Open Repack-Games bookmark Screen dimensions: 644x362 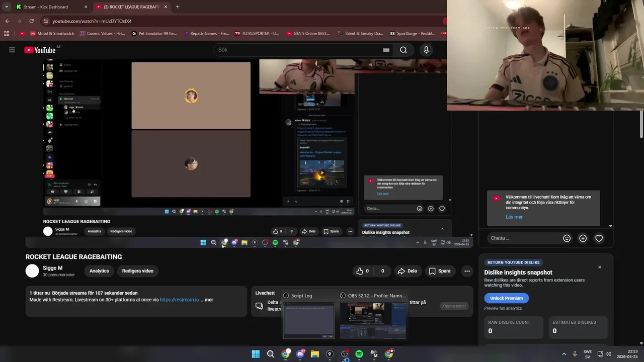pyautogui.click(x=206, y=34)
